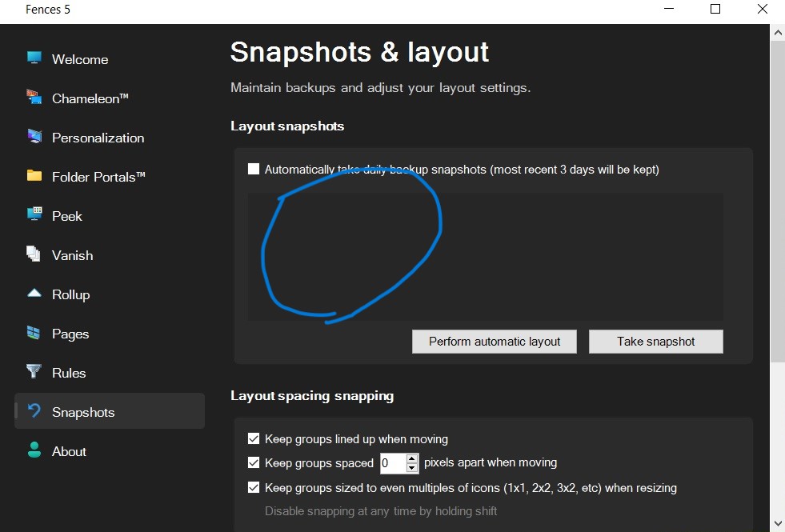This screenshot has height=532, width=785.
Task: Click the Snapshots & layout page title
Action: coord(359,52)
